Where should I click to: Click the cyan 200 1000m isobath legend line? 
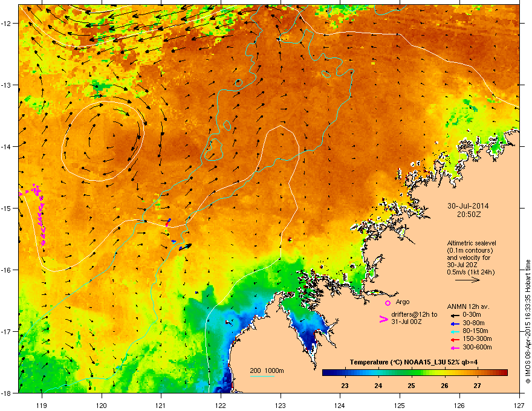262,376
